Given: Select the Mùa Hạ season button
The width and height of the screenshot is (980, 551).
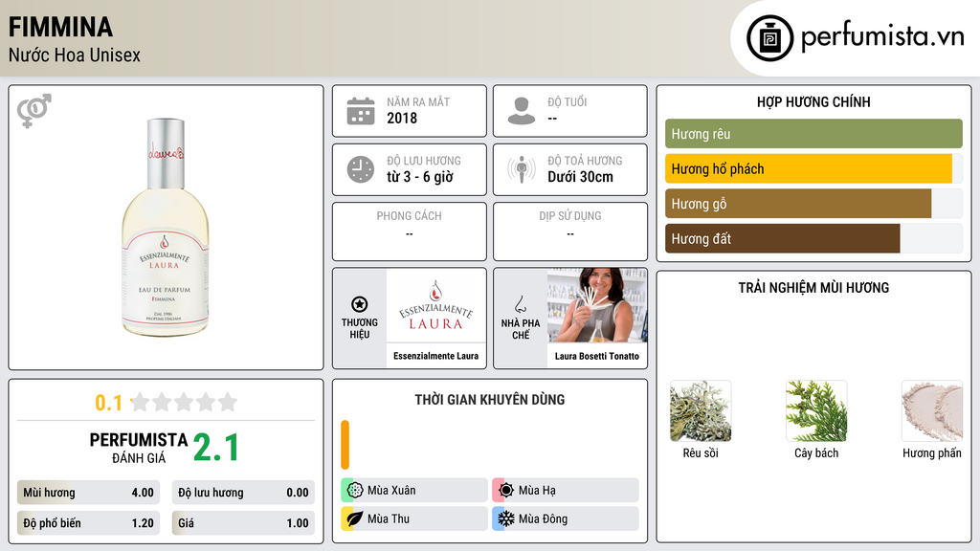Looking at the screenshot, I should point(566,490).
